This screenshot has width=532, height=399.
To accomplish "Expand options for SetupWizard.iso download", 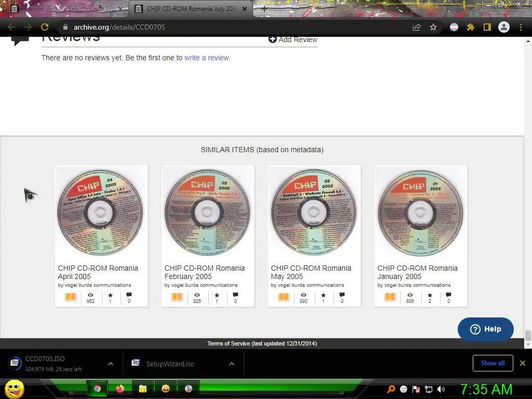I will click(x=232, y=364).
